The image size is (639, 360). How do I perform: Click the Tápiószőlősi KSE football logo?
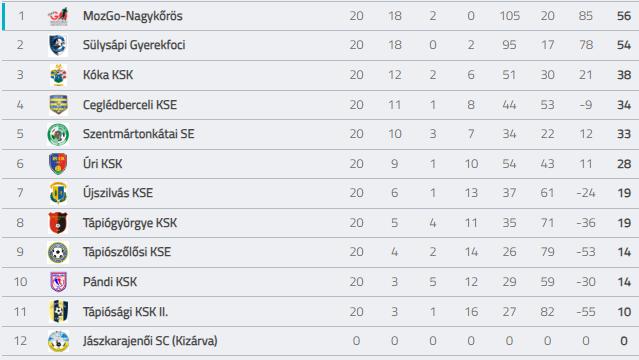click(x=58, y=252)
